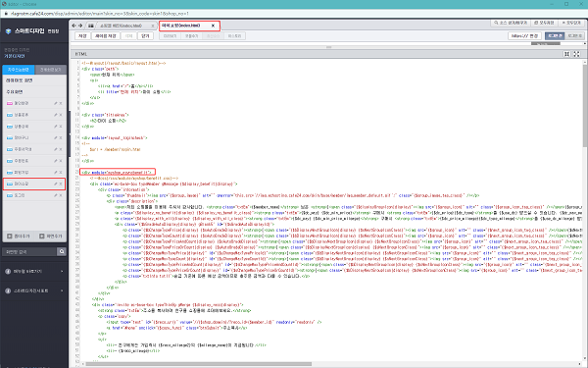The width and height of the screenshot is (588, 368).
Task: Toggle the right gray view-mode button
Action: click(574, 35)
